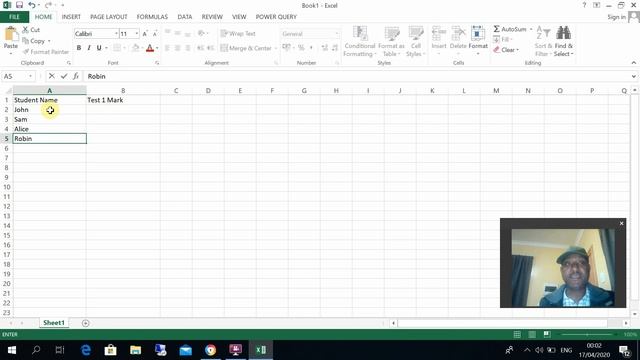The image size is (640, 360).
Task: Click the Format Painter button
Action: tap(46, 52)
